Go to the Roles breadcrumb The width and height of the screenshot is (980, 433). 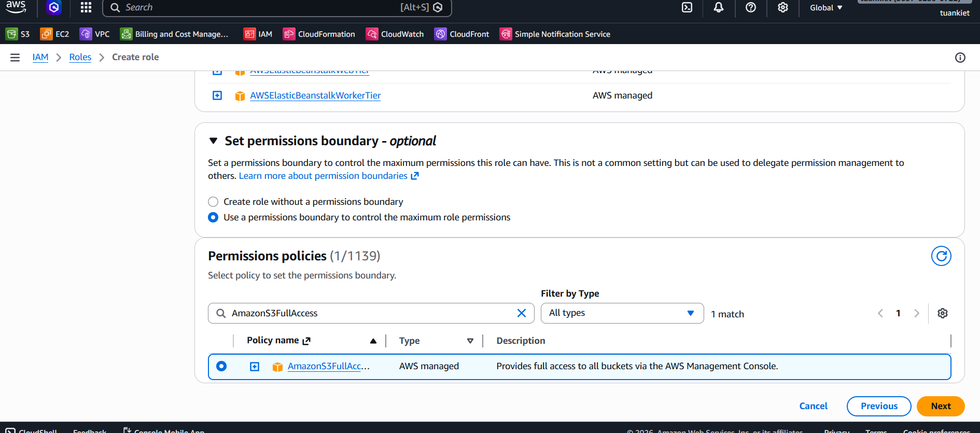[80, 57]
